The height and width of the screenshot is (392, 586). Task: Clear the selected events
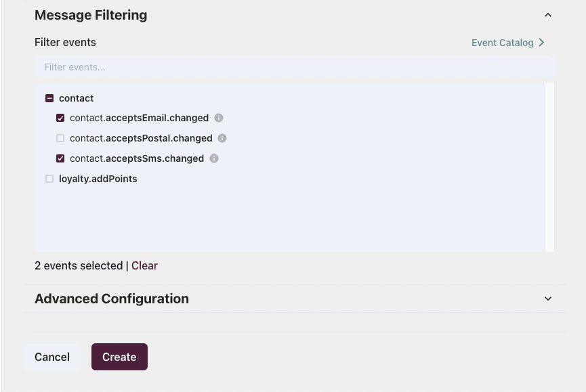pos(144,265)
